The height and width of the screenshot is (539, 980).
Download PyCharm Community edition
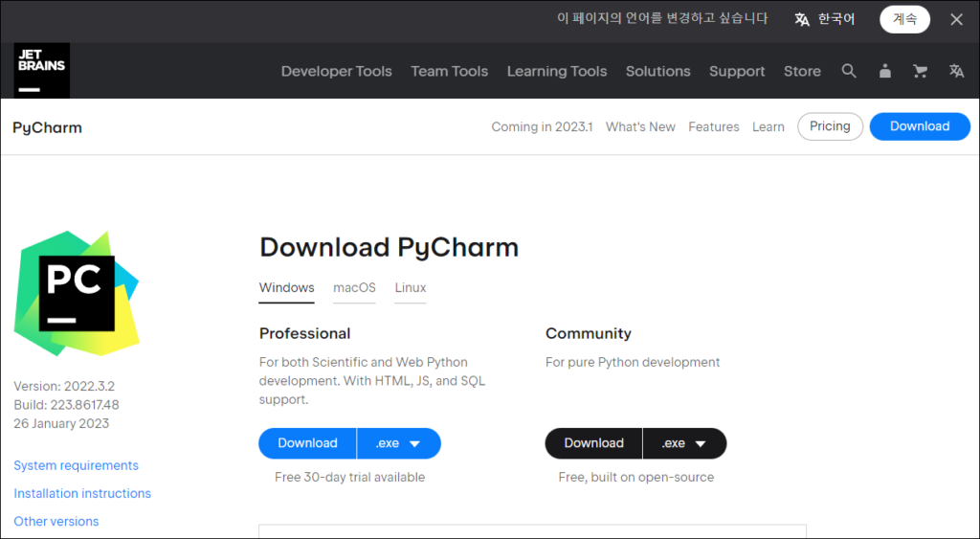pos(593,443)
